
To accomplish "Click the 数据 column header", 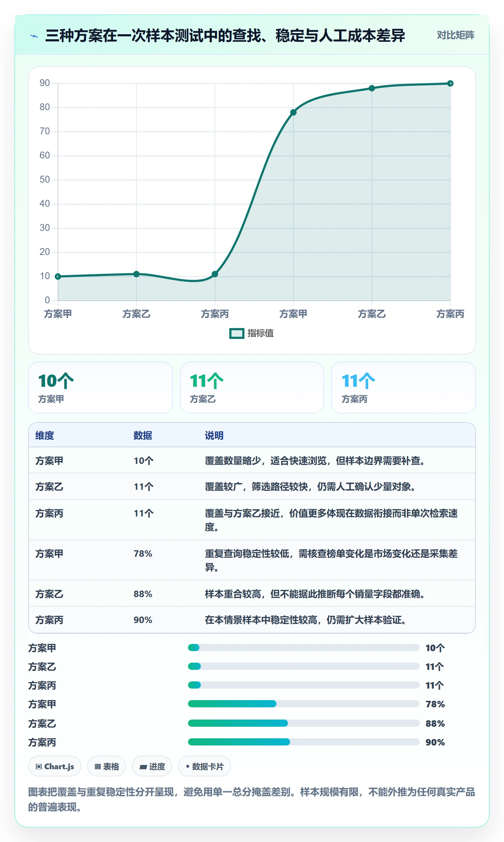I will click(143, 436).
